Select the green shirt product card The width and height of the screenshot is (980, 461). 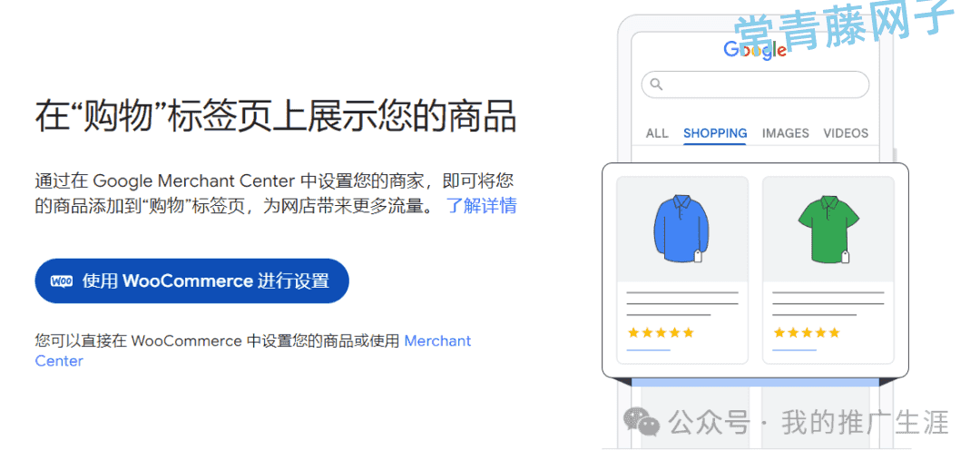(x=828, y=270)
